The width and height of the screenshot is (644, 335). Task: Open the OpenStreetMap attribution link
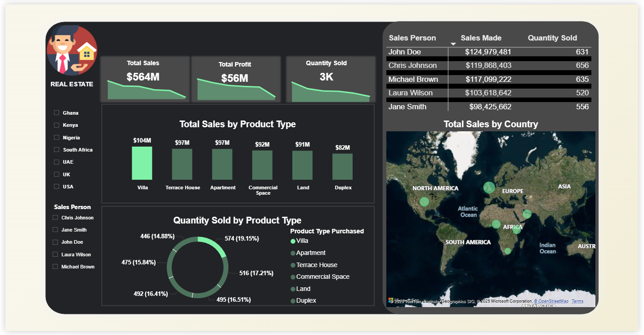(x=551, y=301)
